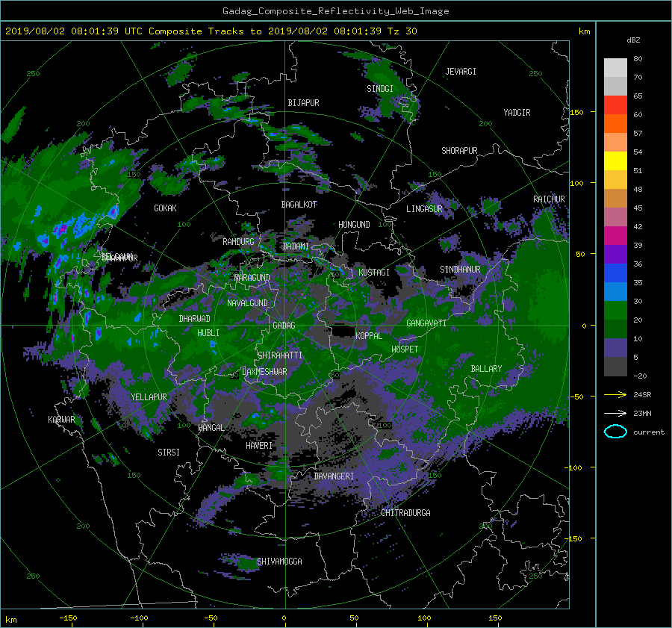Click the HAVERI city label
Image resolution: width=672 pixels, height=628 pixels.
click(x=259, y=447)
